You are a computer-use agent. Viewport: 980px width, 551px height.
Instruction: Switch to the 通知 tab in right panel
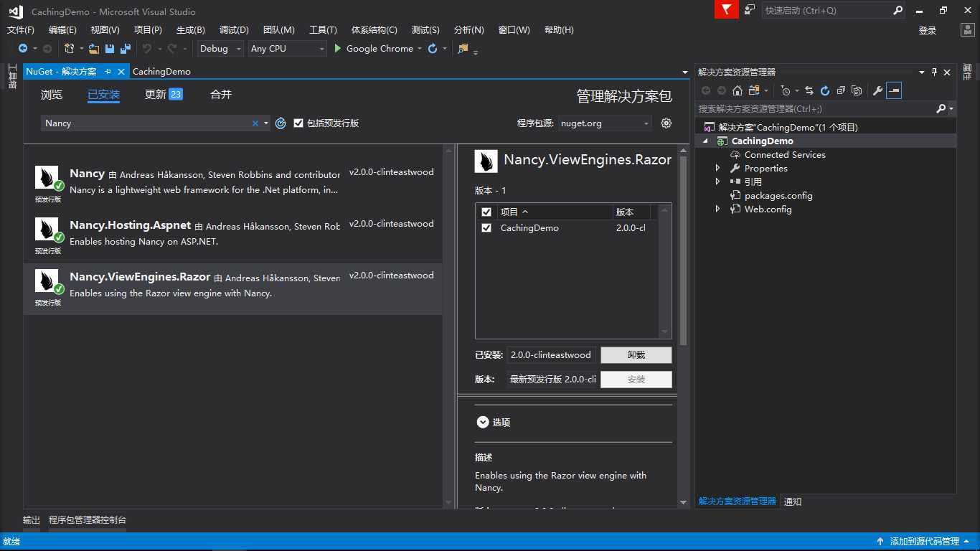pyautogui.click(x=793, y=501)
